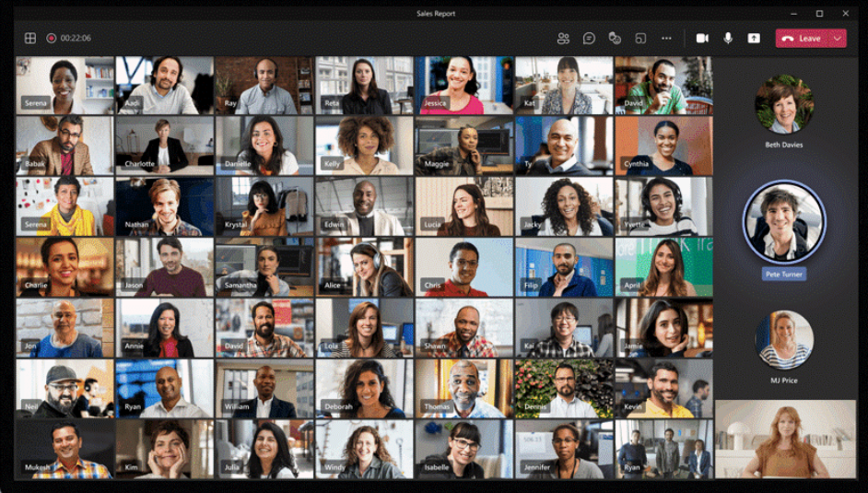Viewport: 868px width, 493px height.
Task: Select Dennis's video tile
Action: click(564, 389)
